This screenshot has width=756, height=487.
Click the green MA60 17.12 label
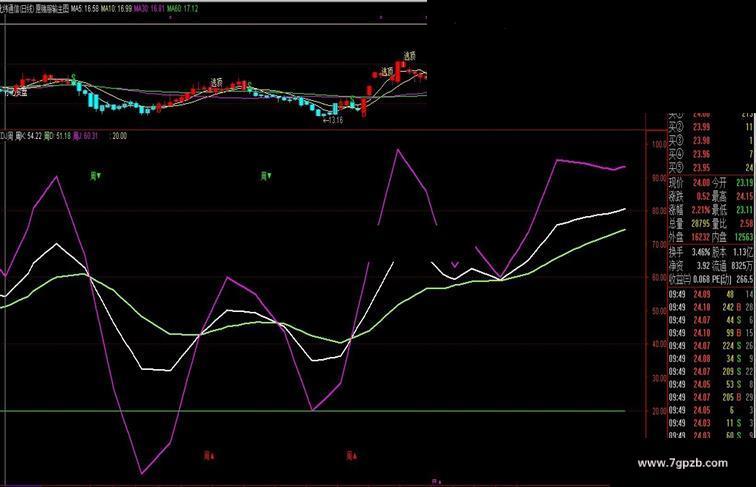coord(183,8)
